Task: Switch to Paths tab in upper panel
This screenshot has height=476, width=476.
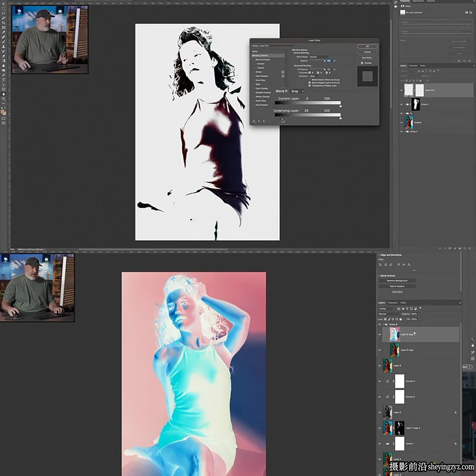Action: click(x=423, y=65)
